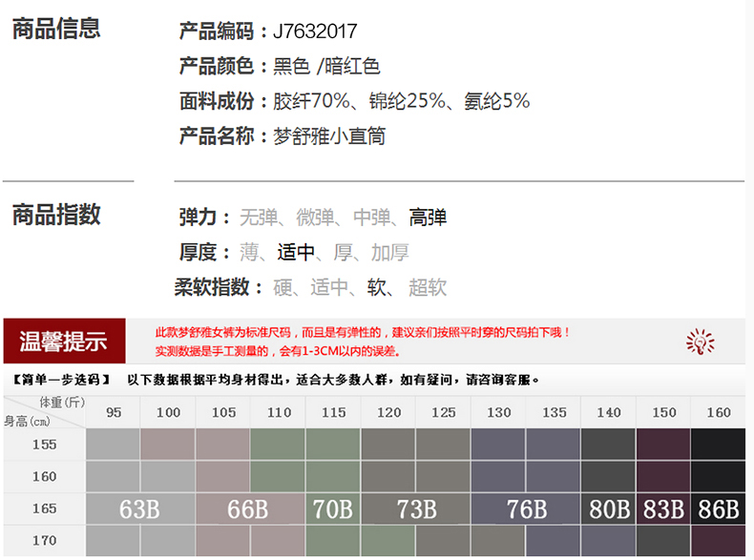Click the 80B size label

tap(609, 509)
